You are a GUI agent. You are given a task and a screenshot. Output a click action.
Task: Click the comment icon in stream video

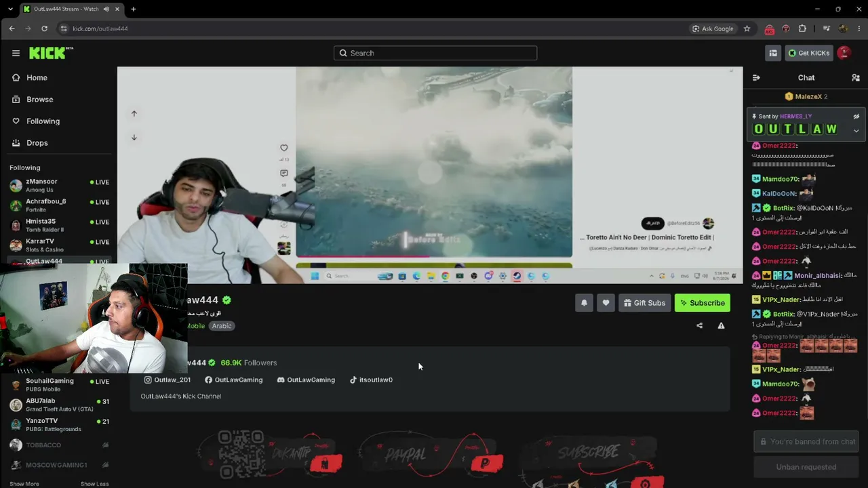point(284,174)
